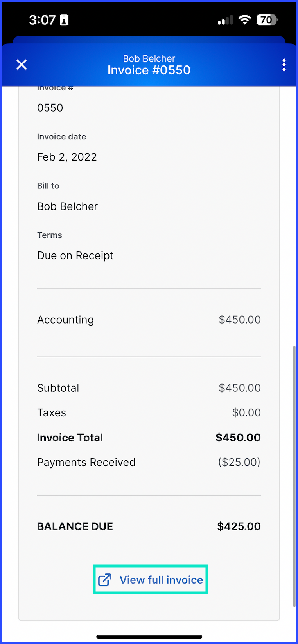The image size is (298, 644).
Task: Click the vertical scrollbar on the right edge
Action: (294, 476)
